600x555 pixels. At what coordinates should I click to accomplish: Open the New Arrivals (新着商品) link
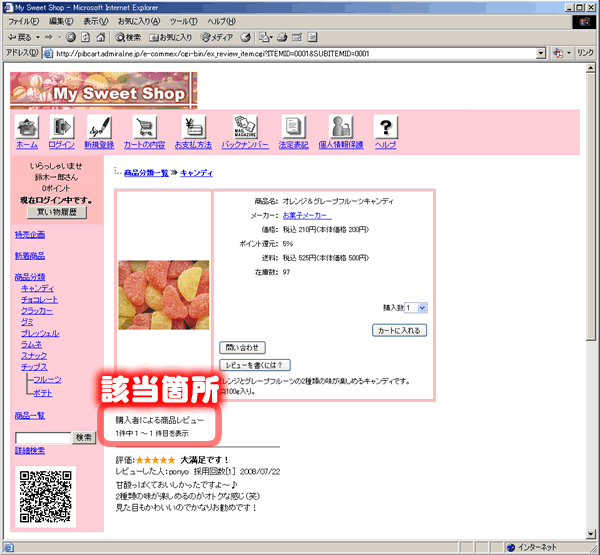pyautogui.click(x=30, y=256)
